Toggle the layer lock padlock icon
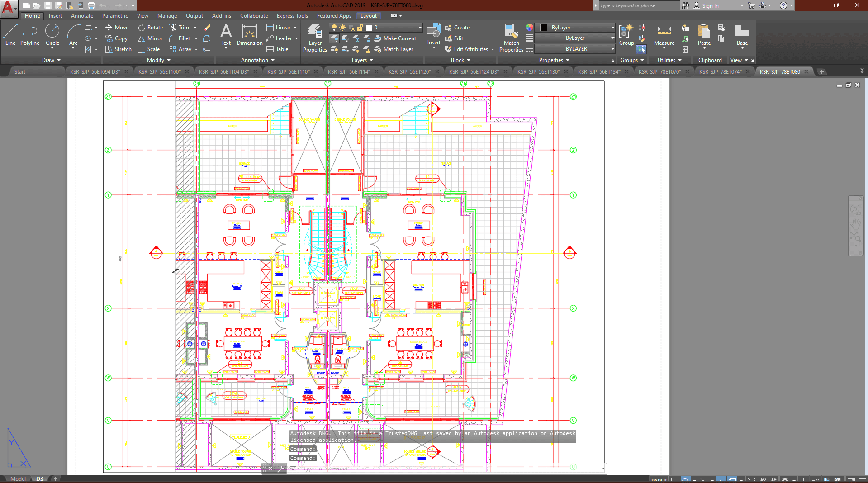The height and width of the screenshot is (483, 868). click(360, 28)
